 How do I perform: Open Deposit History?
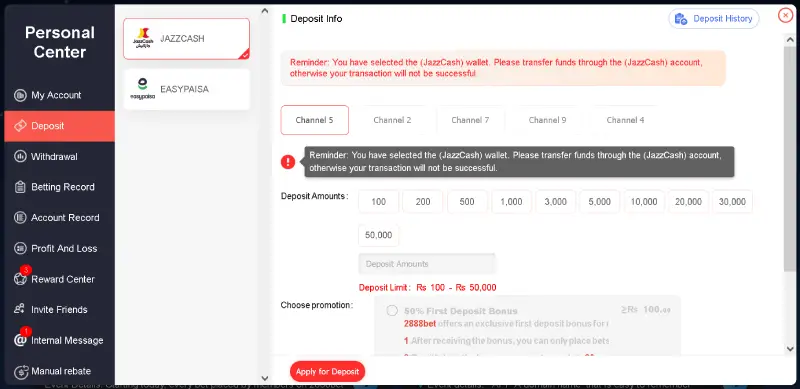coord(714,19)
